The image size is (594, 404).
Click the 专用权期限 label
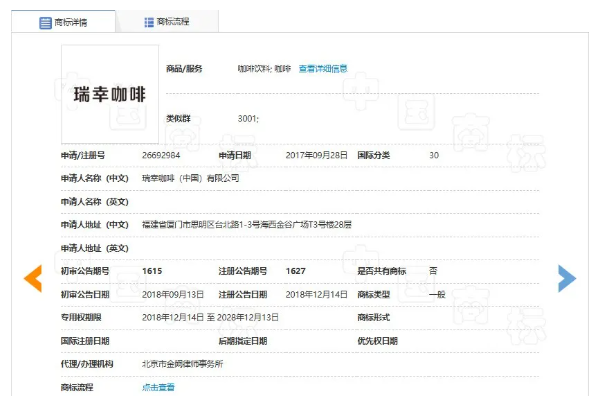click(x=81, y=318)
